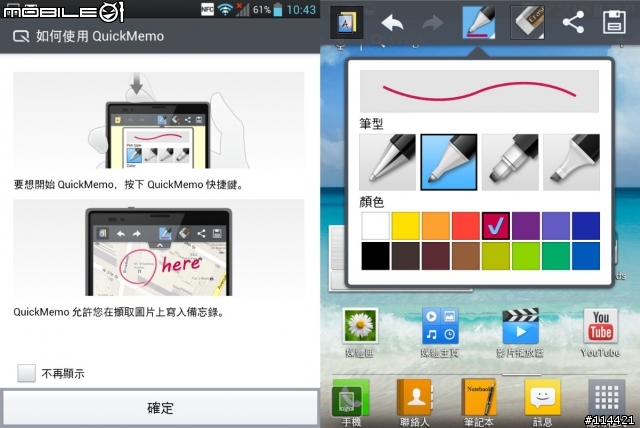Tap the QuickMemo title icon

click(21, 36)
